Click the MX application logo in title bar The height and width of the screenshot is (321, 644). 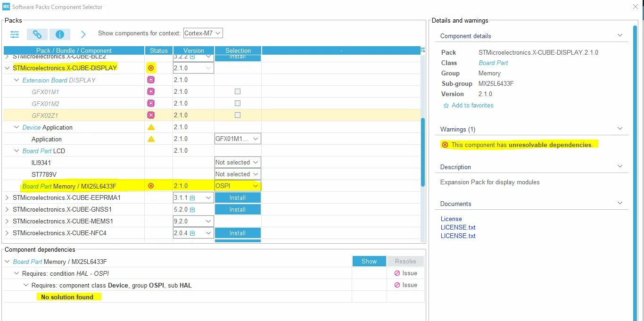6,7
